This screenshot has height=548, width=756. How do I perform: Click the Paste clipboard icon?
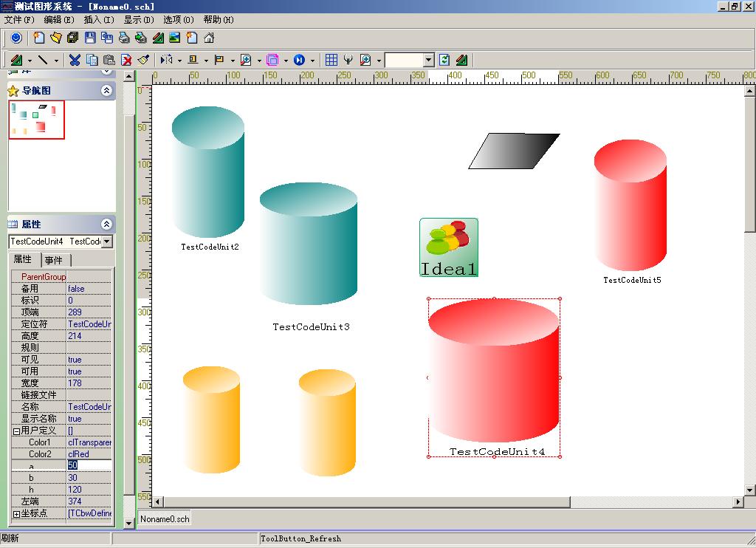coord(109,60)
